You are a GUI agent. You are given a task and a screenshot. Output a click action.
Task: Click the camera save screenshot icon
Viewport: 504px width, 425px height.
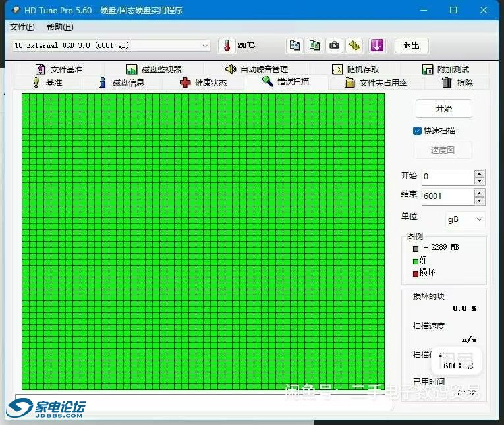[334, 45]
